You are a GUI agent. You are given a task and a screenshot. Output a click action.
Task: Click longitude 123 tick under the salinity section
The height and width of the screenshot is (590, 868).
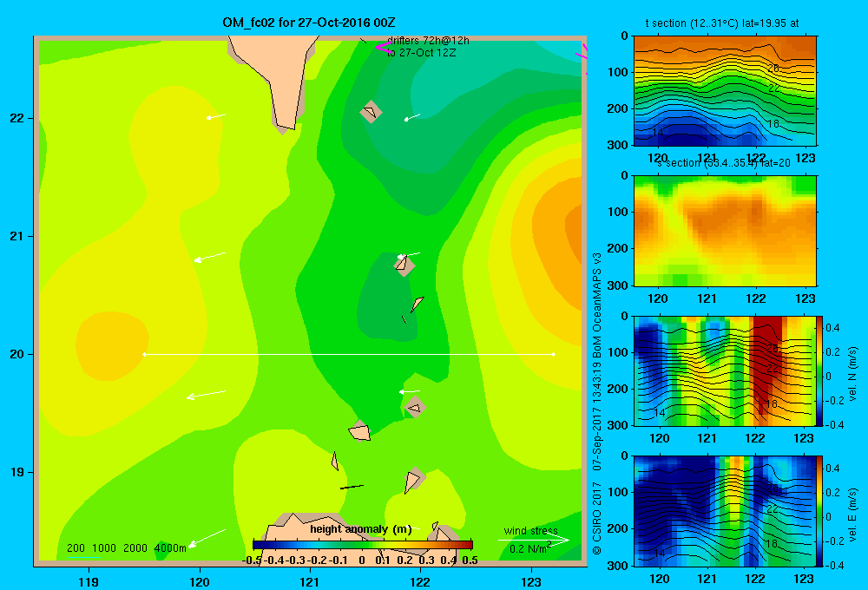click(805, 298)
